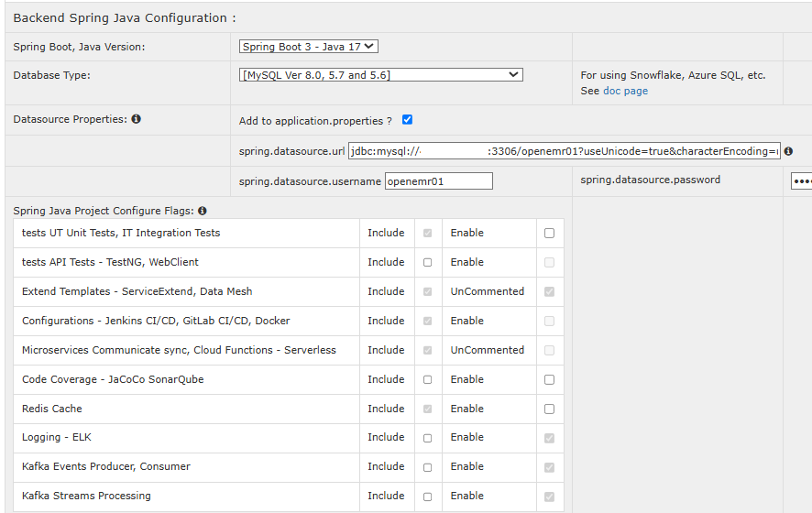Click Include checkbox for Configurations Jenkins row
Image resolution: width=812 pixels, height=513 pixels.
[427, 321]
